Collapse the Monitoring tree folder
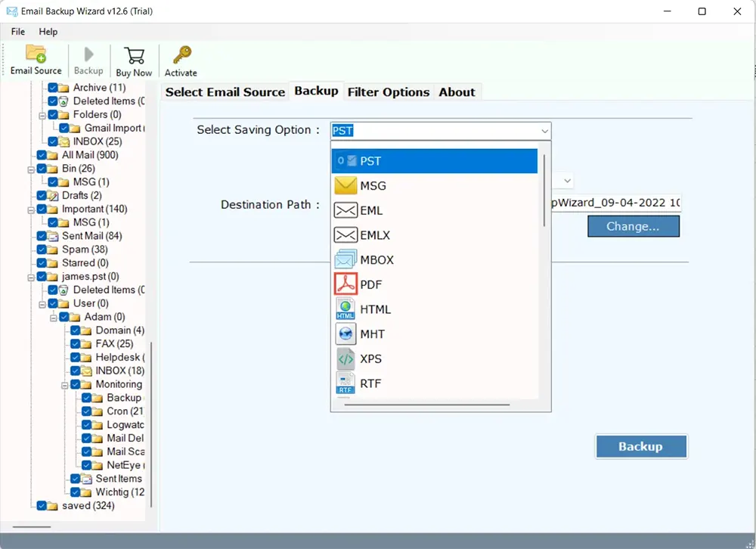 coord(65,385)
